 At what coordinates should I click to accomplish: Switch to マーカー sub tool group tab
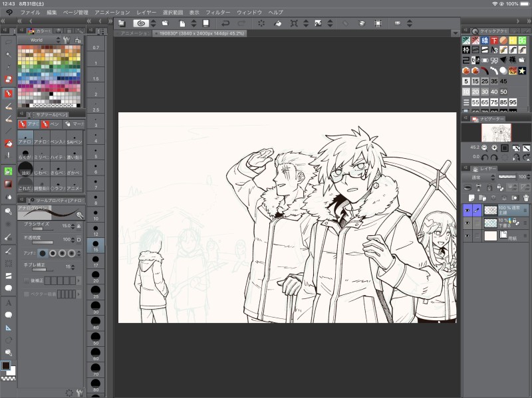click(x=74, y=124)
